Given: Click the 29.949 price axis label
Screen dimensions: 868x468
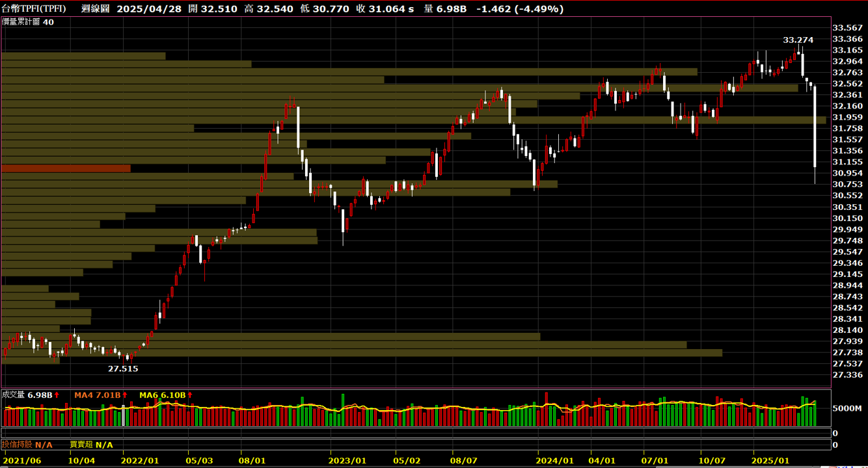Looking at the screenshot, I should click(x=848, y=229).
